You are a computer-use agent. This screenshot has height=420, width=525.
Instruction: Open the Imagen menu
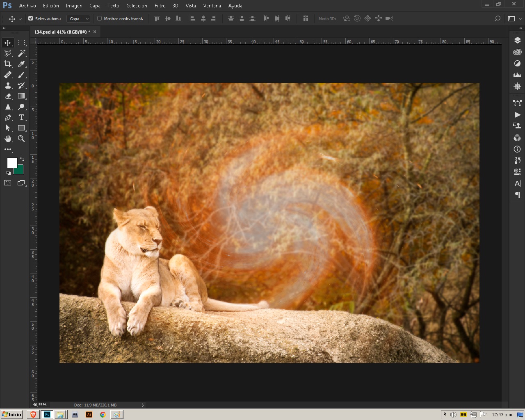74,6
